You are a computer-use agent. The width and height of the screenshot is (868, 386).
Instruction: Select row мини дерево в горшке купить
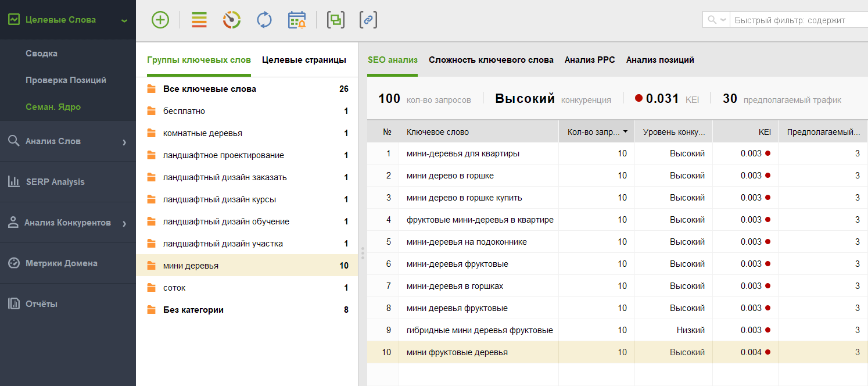618,198
